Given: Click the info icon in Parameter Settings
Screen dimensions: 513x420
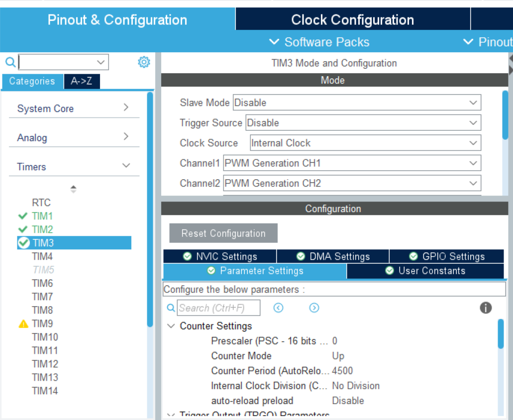Looking at the screenshot, I should (x=485, y=308).
